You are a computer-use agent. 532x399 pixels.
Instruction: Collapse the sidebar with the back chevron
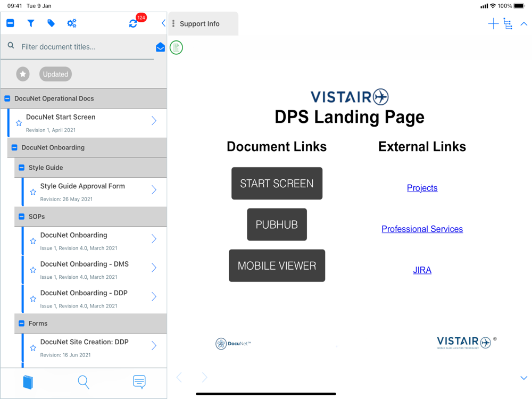coord(163,23)
